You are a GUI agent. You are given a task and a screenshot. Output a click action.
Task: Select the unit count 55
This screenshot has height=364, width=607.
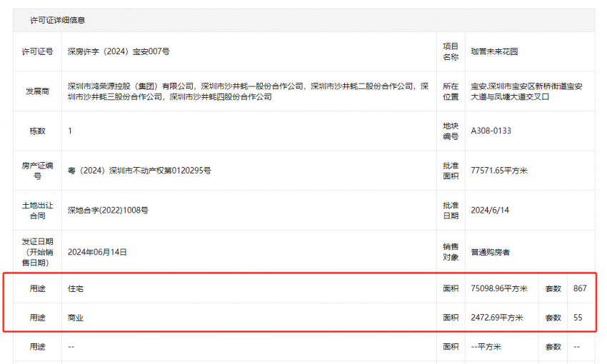pos(578,318)
